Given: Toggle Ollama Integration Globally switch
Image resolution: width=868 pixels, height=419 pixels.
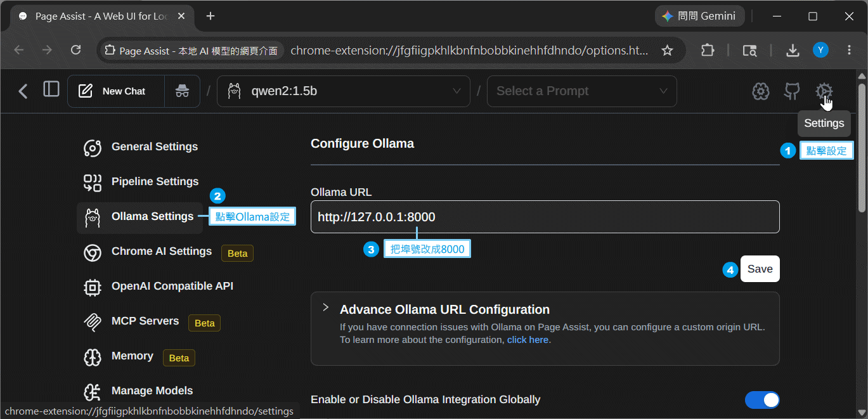Looking at the screenshot, I should coord(762,400).
